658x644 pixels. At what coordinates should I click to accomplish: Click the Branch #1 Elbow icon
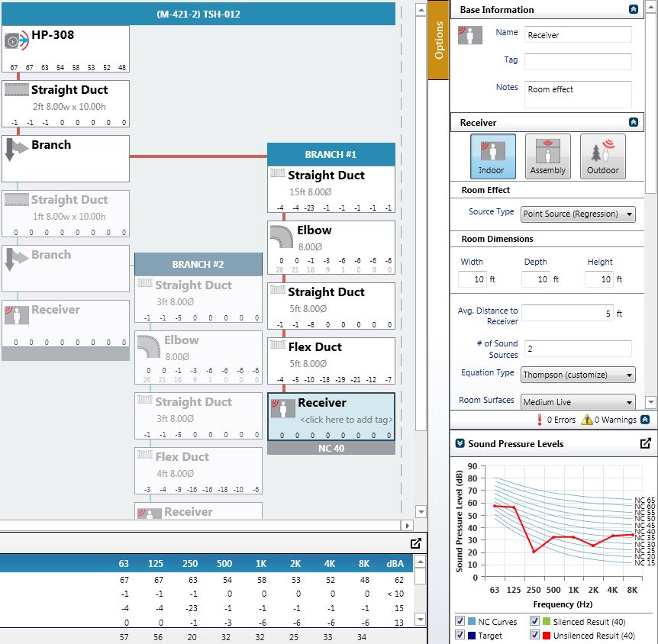pos(282,237)
